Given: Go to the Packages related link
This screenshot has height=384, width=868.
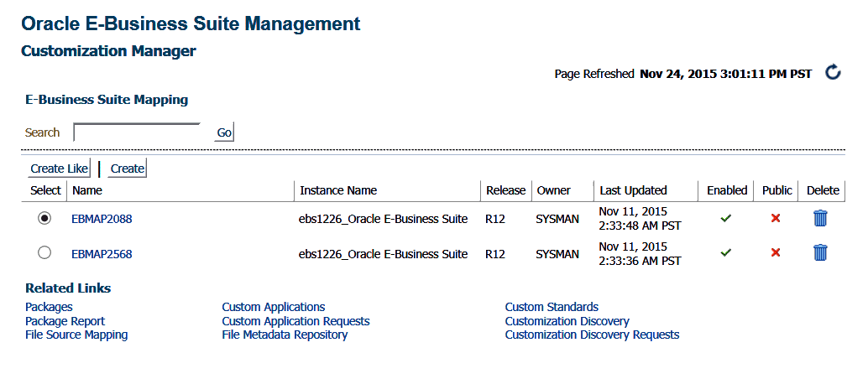Looking at the screenshot, I should tap(49, 307).
